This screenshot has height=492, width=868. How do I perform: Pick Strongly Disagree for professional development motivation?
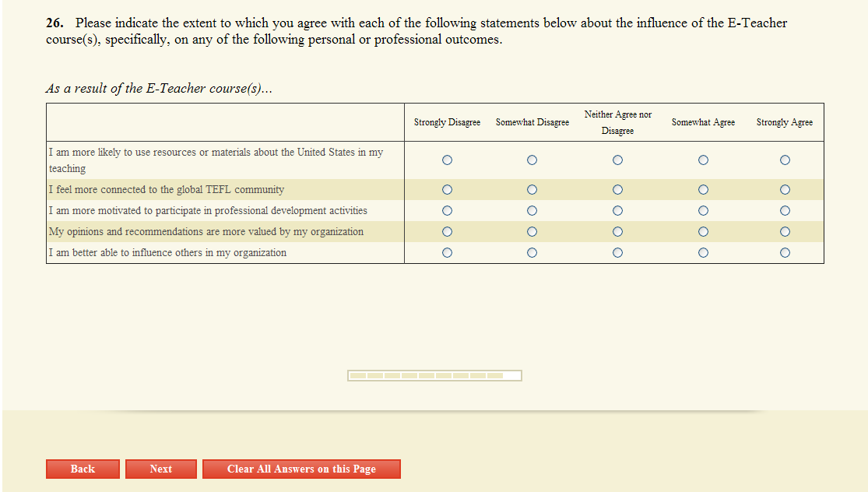pos(447,210)
